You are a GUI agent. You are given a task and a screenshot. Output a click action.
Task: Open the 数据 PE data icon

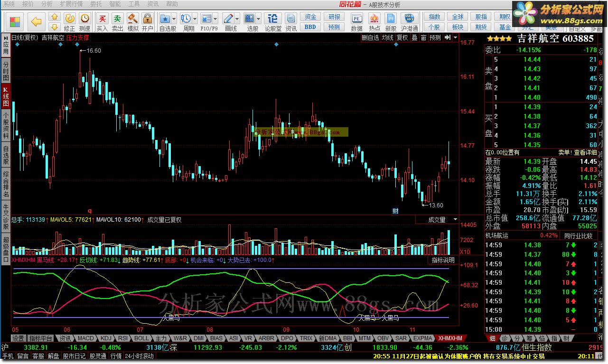coord(357,19)
